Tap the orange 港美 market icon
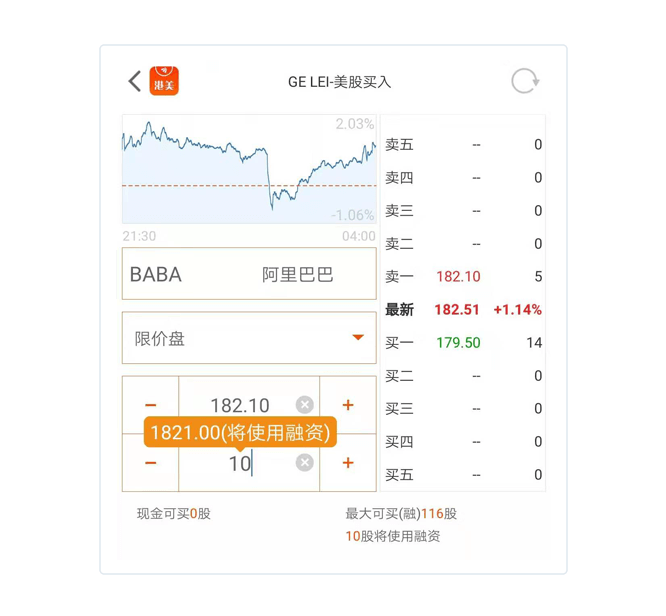 click(x=164, y=81)
